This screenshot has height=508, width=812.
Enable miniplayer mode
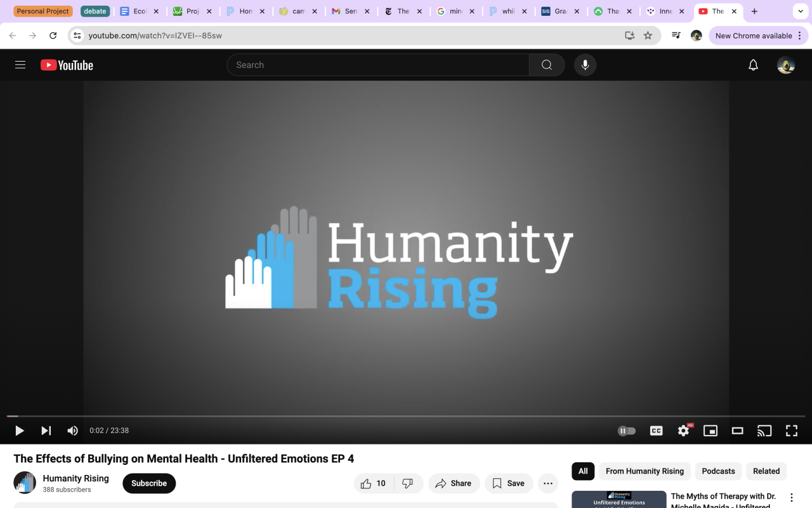tap(710, 431)
